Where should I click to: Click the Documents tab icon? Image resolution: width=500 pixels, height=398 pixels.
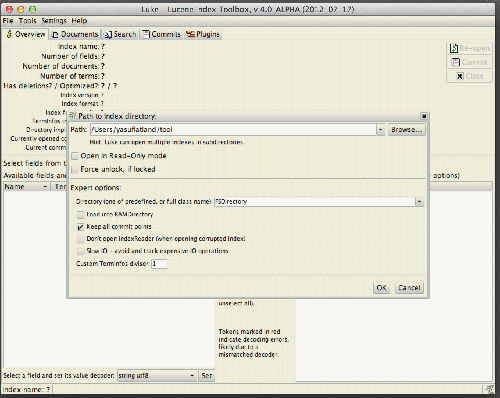55,35
